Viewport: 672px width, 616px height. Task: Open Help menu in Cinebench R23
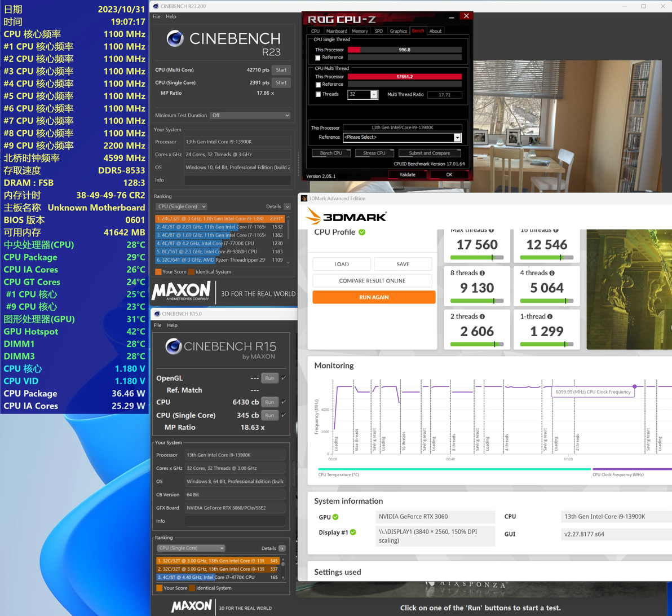(x=171, y=16)
